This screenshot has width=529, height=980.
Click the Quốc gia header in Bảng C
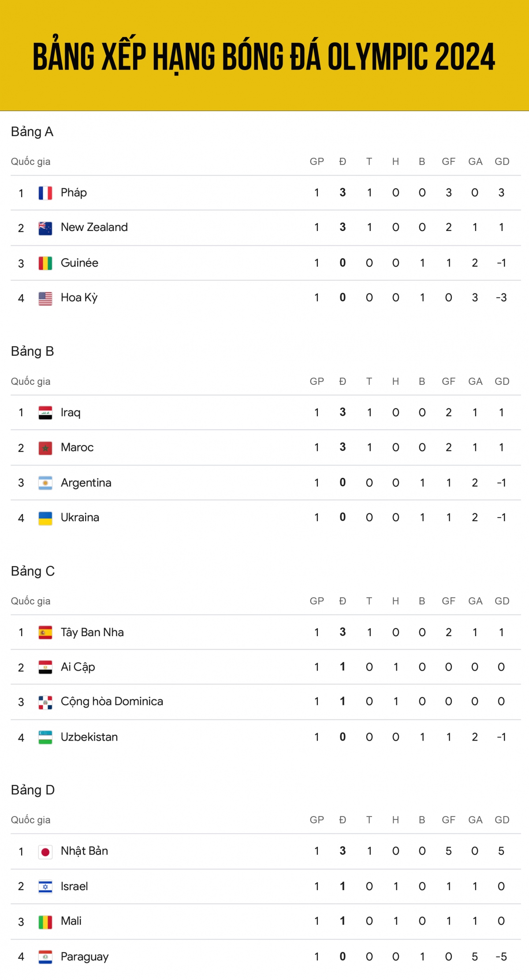31,601
